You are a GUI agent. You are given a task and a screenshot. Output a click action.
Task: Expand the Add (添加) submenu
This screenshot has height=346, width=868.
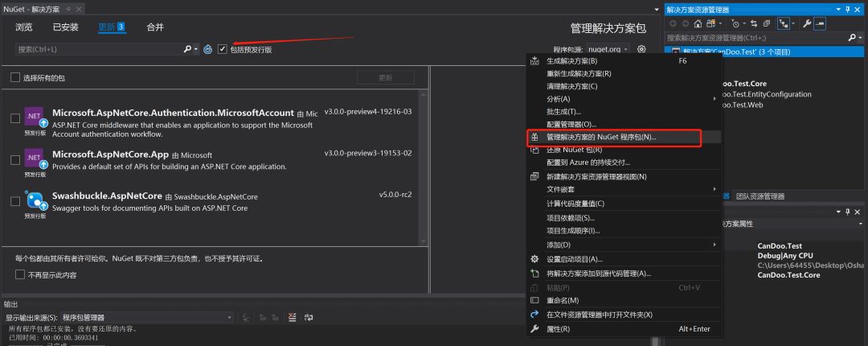(x=625, y=245)
